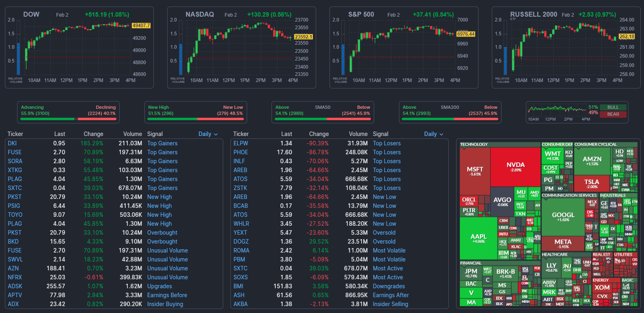Open the Daily dropdown above the Top Gainers table
644x313 pixels.
click(208, 134)
